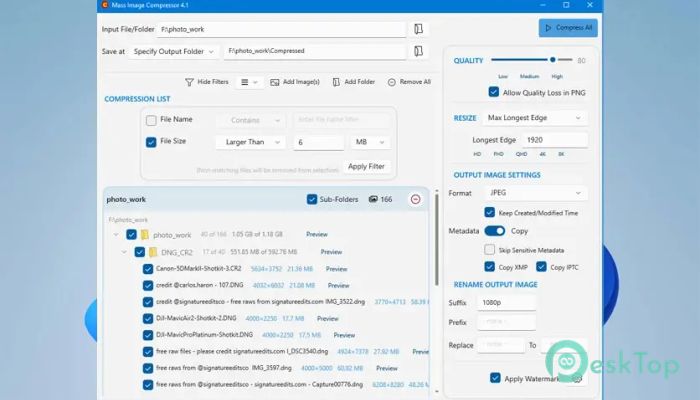This screenshot has height=400, width=700.
Task: Enable the File Name filter checkbox
Action: pos(151,120)
